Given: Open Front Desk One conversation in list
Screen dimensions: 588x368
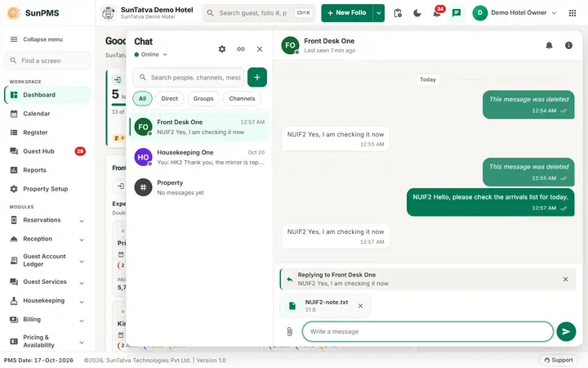Looking at the screenshot, I should click(199, 127).
